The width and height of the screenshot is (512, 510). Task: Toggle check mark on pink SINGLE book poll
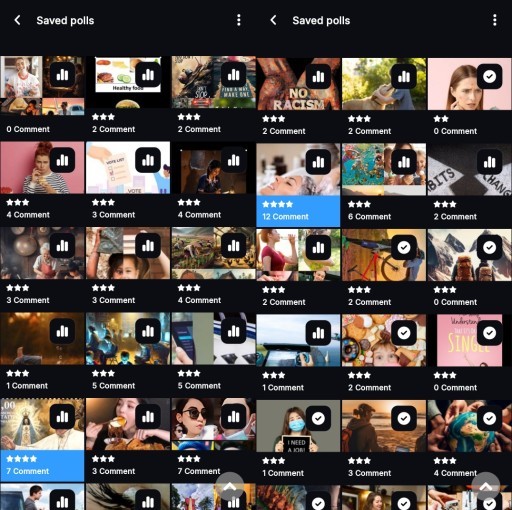489,333
